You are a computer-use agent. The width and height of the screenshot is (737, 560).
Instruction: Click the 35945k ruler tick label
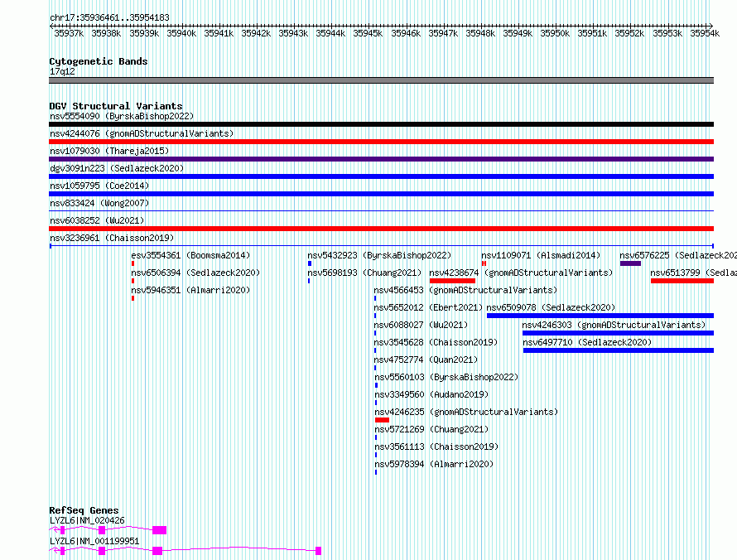pos(368,33)
